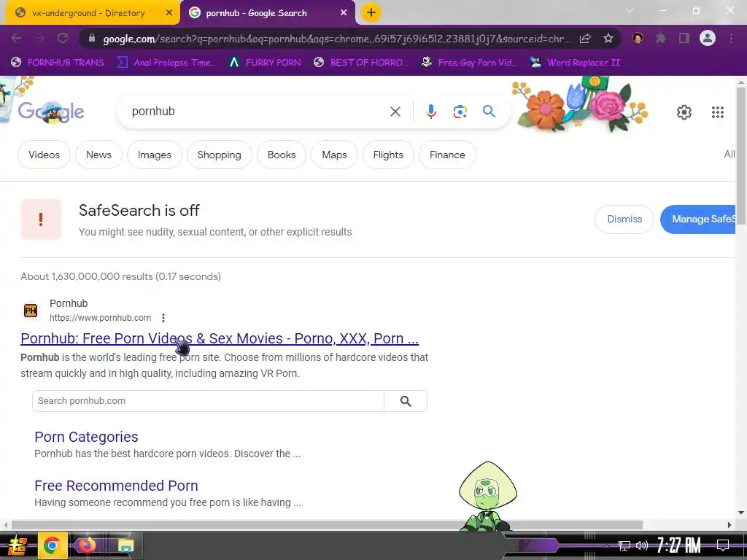Open the three-dot menu beside pornhub.com result
Viewport: 747px width, 560px height.
163,318
